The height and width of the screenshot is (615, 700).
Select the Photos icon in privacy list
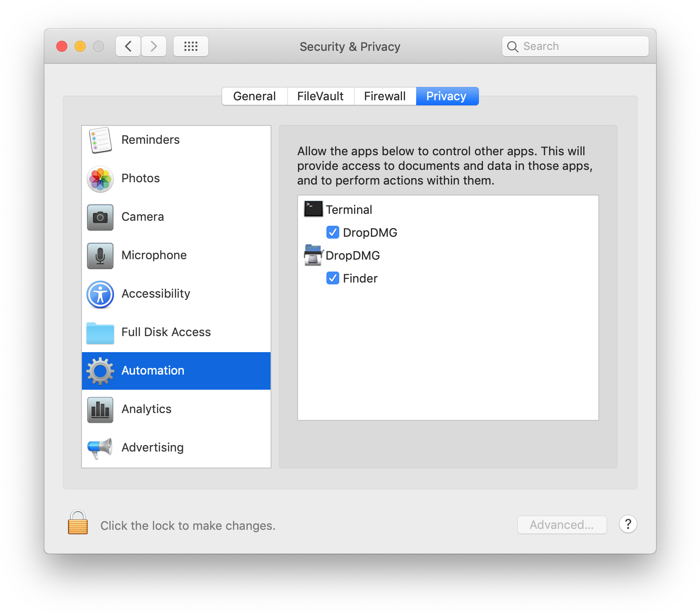point(100,179)
